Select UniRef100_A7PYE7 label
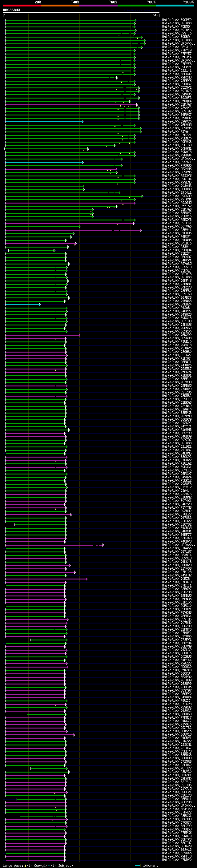The image size is (197, 868). point(177,54)
